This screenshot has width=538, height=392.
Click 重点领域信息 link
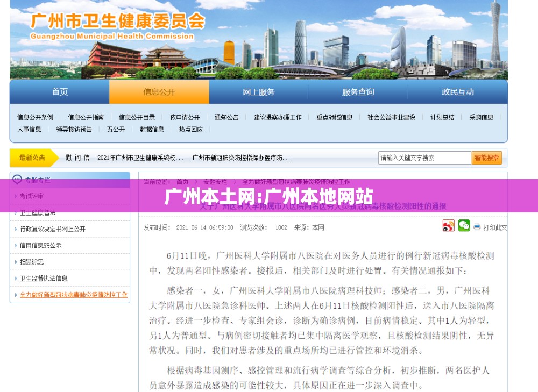pyautogui.click(x=335, y=117)
